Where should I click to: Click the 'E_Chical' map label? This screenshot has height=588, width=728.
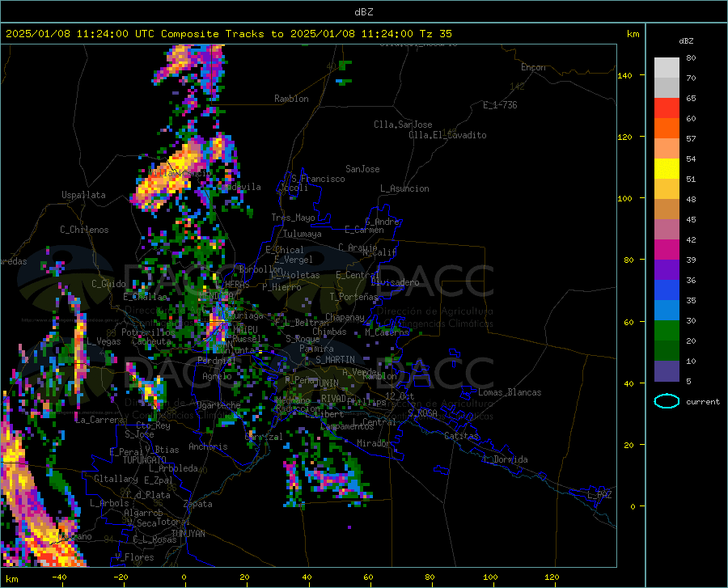point(285,250)
